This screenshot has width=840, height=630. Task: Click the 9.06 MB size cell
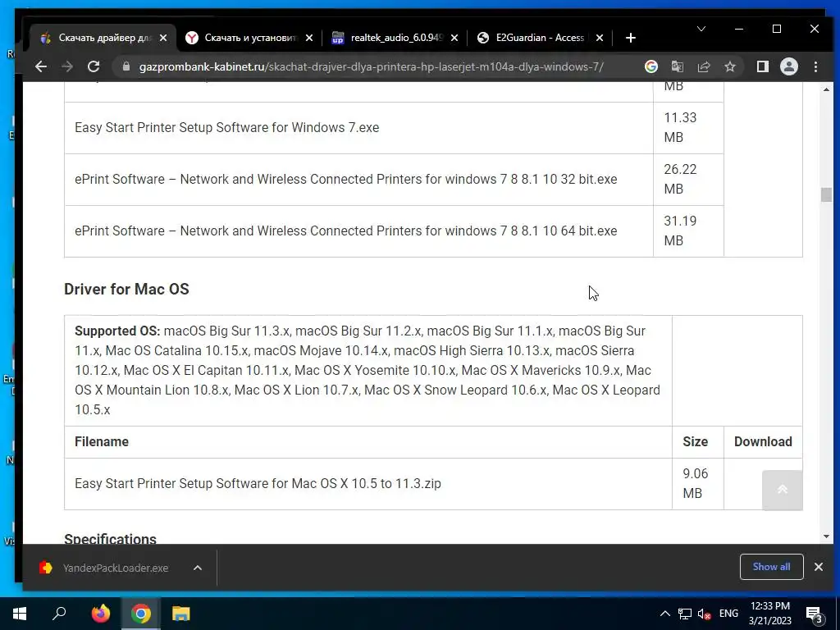pos(697,483)
